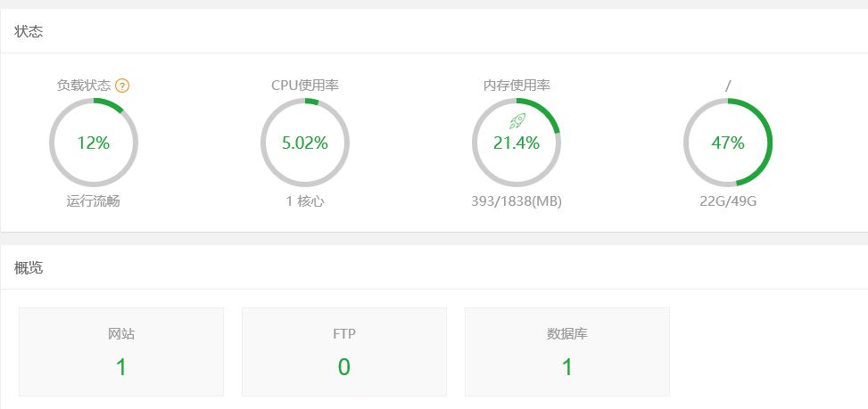This screenshot has height=409, width=868.
Task: Click the CPU使用率 label
Action: point(305,86)
